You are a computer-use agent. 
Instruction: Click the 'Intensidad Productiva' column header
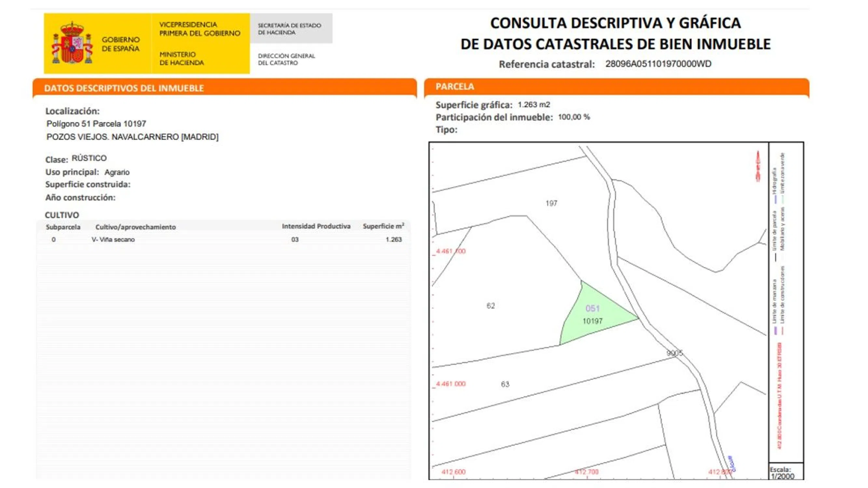tap(316, 226)
